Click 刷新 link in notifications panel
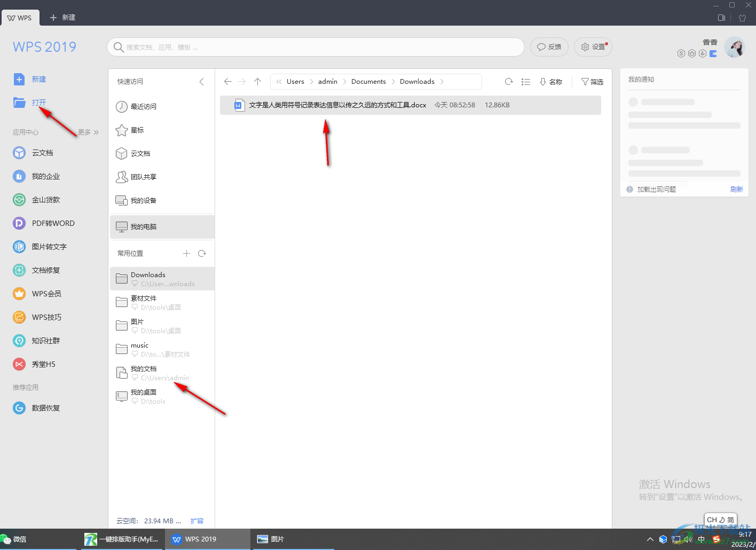 click(x=736, y=189)
